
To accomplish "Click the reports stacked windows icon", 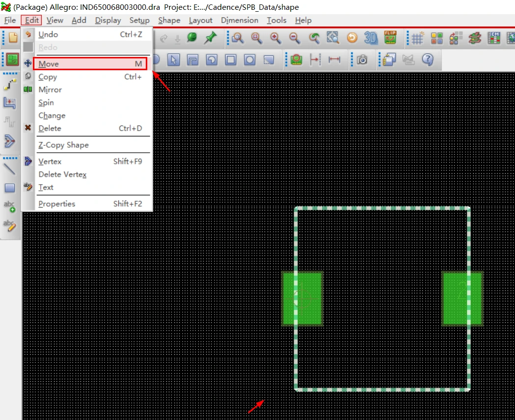I will tap(389, 59).
